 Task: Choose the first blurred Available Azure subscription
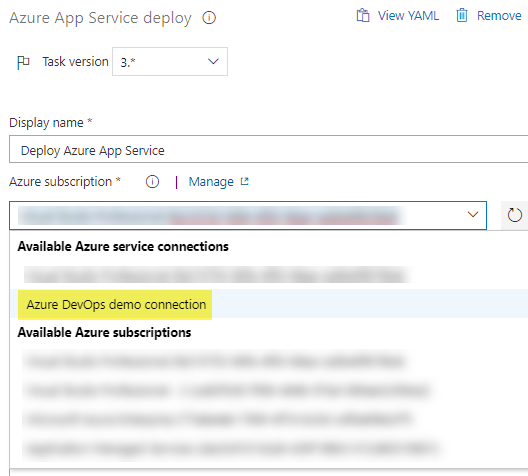click(216, 361)
